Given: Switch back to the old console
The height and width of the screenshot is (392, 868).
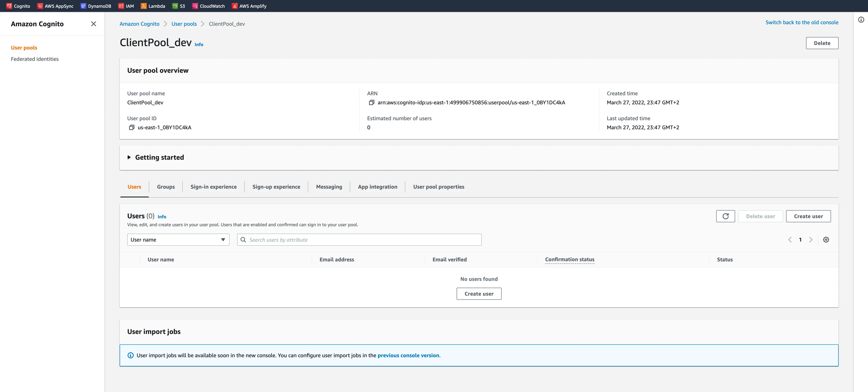Looking at the screenshot, I should [x=802, y=22].
